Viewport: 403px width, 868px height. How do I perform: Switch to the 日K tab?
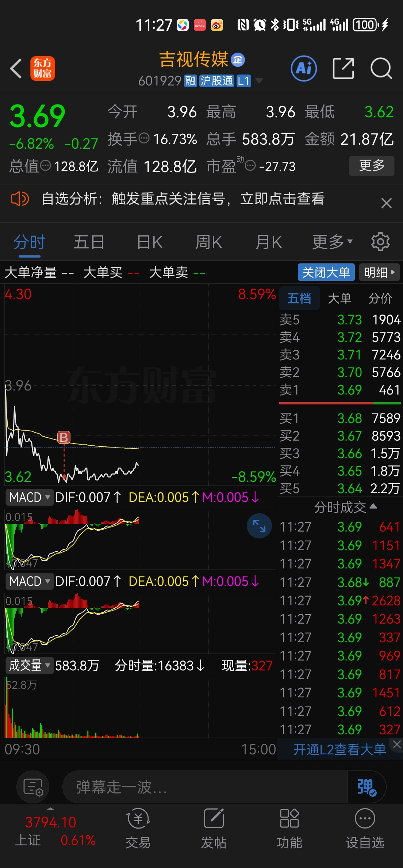150,242
